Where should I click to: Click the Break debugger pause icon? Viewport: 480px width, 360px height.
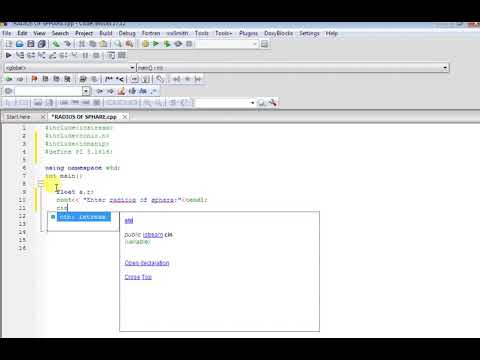85,55
